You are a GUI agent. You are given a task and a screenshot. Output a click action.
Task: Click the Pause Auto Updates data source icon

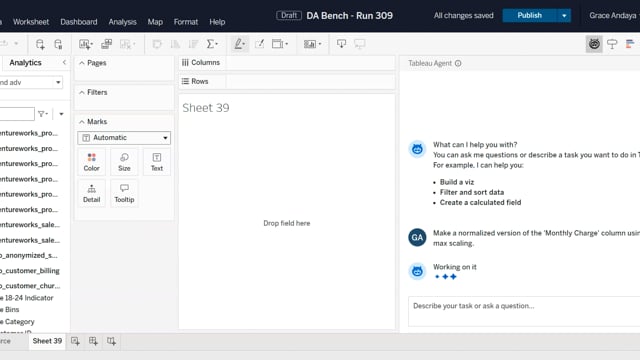58,44
